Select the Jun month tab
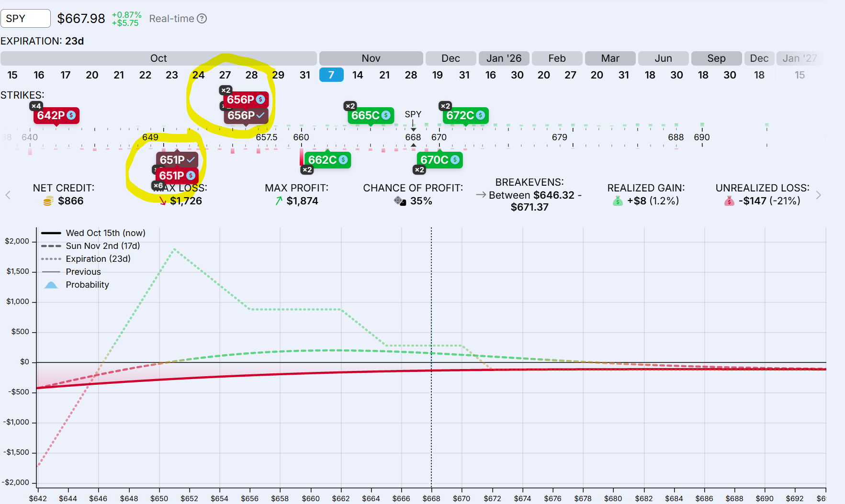 663,58
